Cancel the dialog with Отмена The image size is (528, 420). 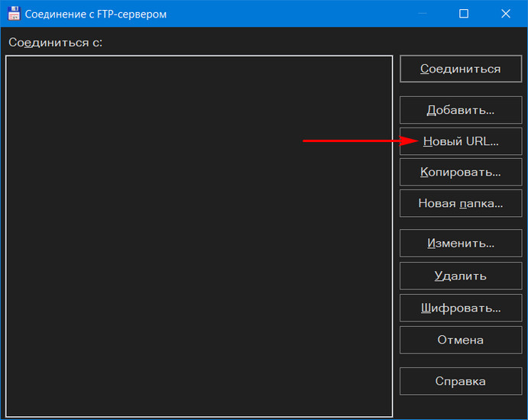pos(461,340)
